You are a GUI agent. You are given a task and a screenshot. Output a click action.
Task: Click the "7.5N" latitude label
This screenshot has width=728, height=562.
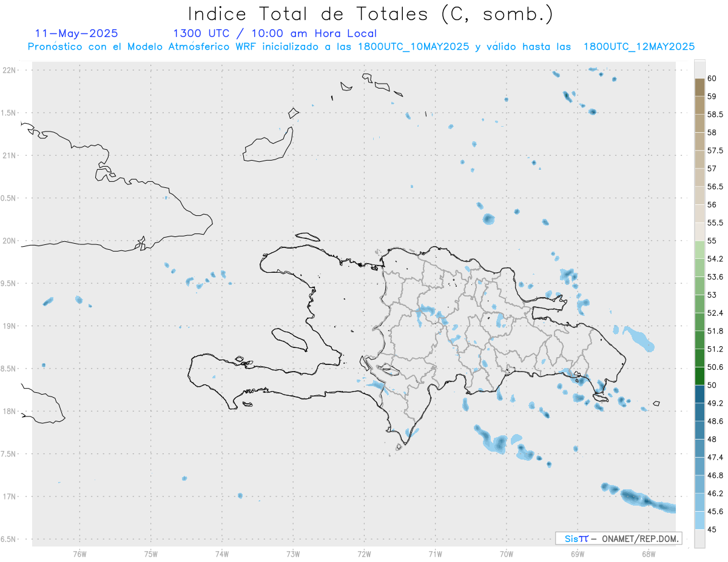tap(8, 454)
